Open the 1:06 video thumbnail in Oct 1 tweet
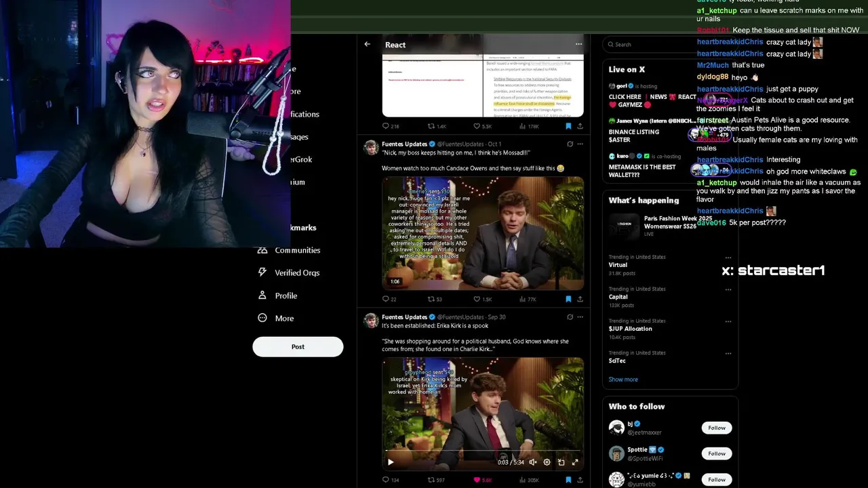This screenshot has width=868, height=488. point(483,233)
